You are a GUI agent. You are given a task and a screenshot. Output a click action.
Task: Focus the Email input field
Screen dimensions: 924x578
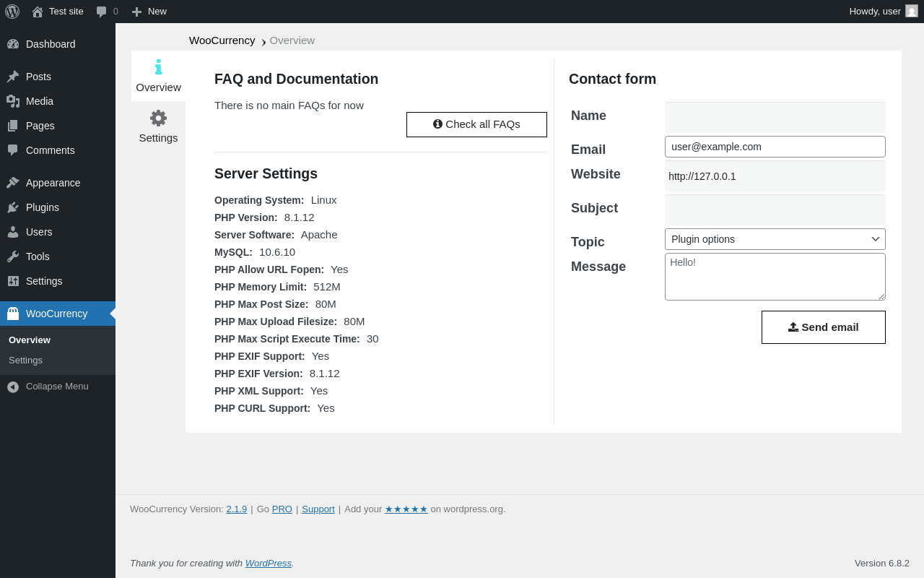775,147
